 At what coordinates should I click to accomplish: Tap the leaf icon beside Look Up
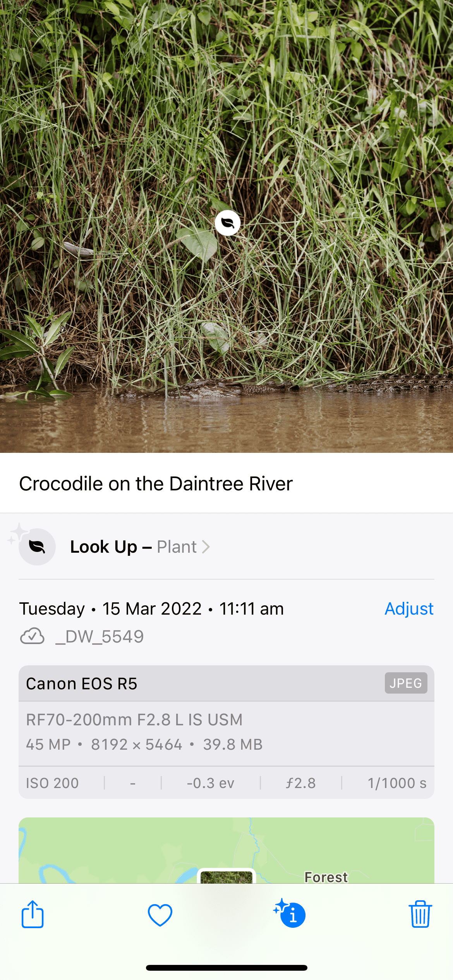point(37,547)
